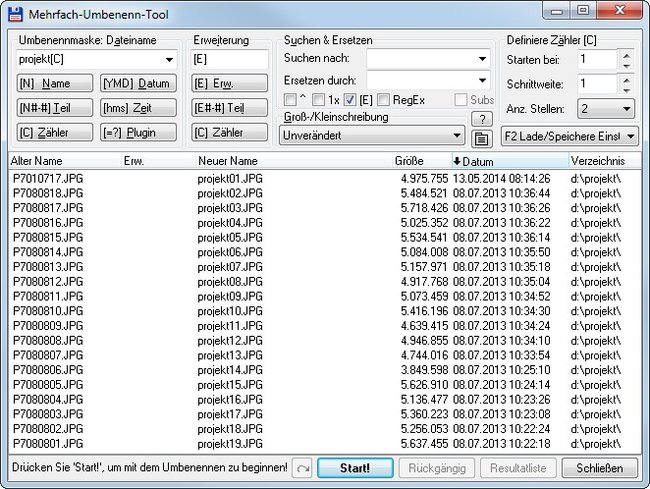Uncheck the [E] search checkbox
The width and height of the screenshot is (650, 489).
(x=350, y=99)
